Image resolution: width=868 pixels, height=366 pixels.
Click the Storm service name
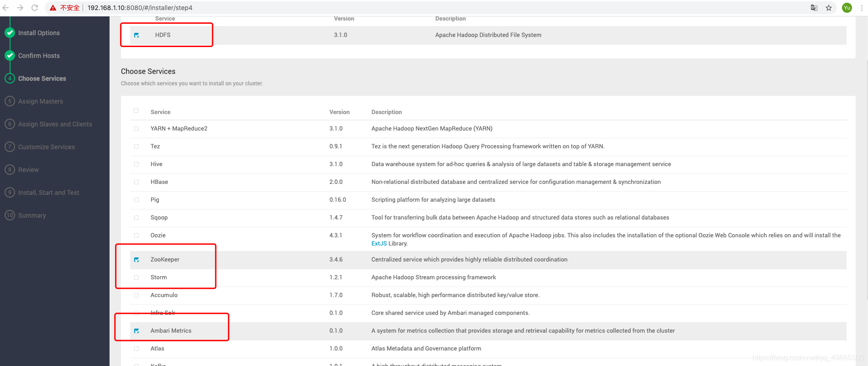[158, 277]
